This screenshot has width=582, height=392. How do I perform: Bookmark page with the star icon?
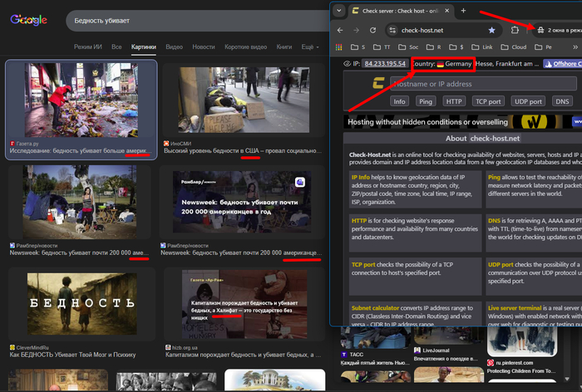(x=491, y=30)
